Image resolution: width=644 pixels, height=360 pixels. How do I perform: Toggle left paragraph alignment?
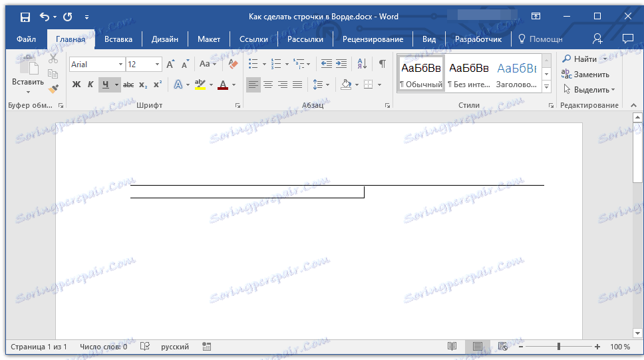(x=253, y=85)
